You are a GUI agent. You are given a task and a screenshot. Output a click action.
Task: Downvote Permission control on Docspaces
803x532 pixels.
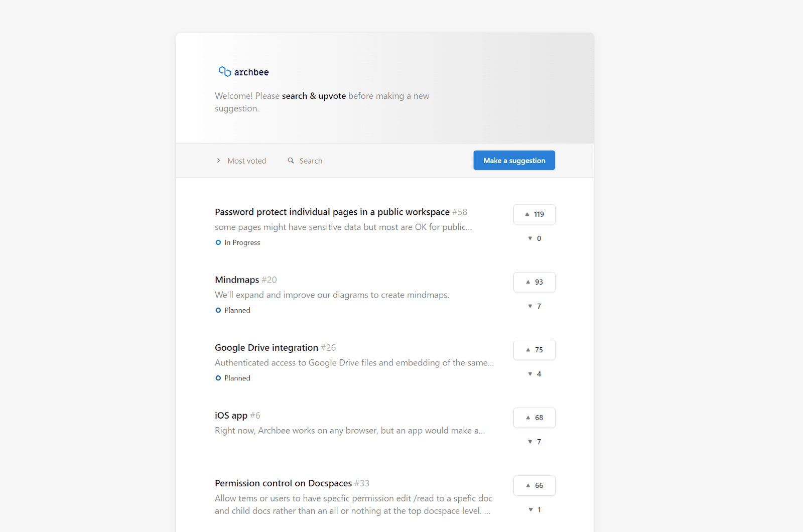coord(534,509)
